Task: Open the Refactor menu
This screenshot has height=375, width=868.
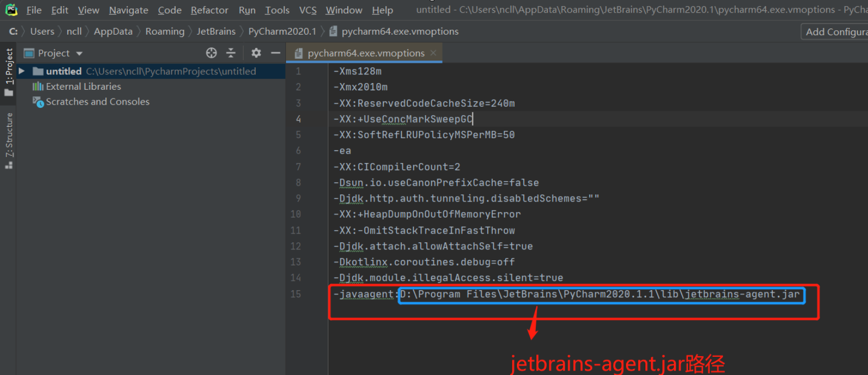Action: coord(209,10)
